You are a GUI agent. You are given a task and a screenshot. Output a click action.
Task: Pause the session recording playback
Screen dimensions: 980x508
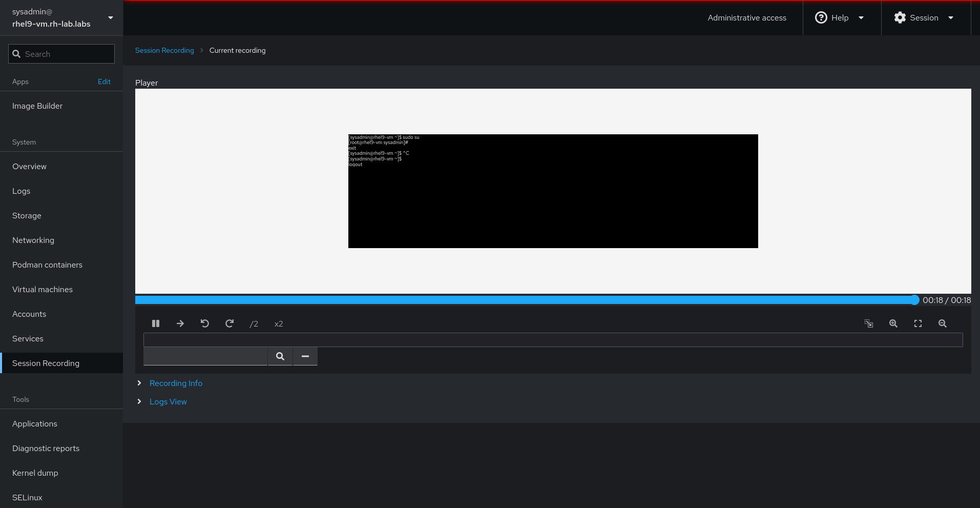pos(156,323)
